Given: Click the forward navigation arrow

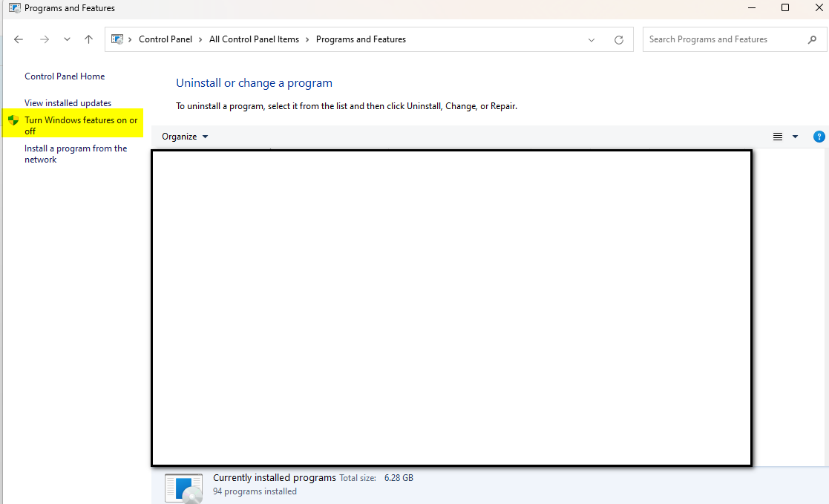Looking at the screenshot, I should [x=45, y=39].
